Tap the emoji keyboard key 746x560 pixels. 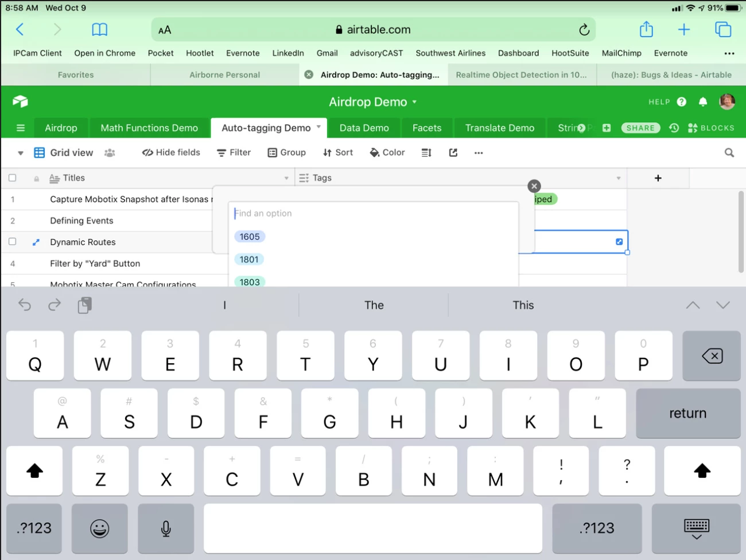[x=100, y=528]
